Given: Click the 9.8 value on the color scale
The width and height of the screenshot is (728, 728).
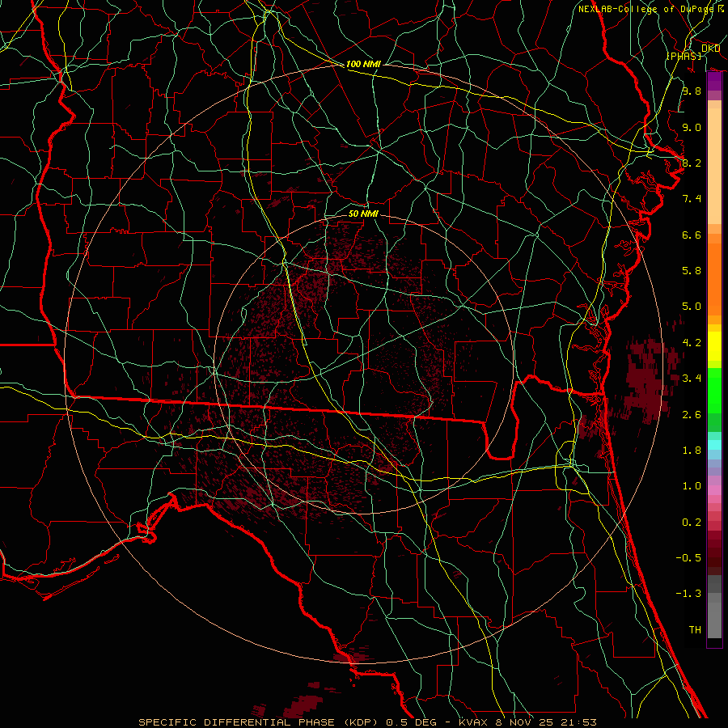Looking at the screenshot, I should 692,91.
